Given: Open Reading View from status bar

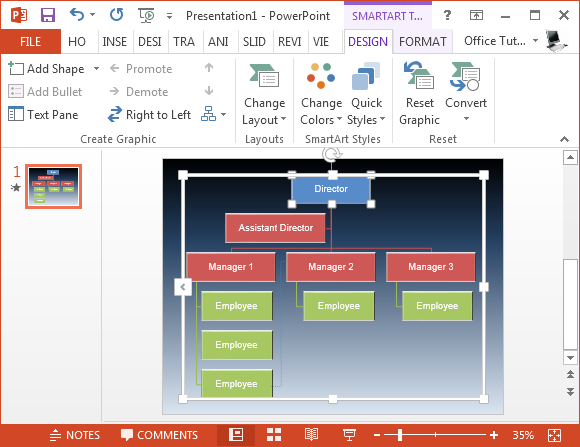Looking at the screenshot, I should click(311, 435).
